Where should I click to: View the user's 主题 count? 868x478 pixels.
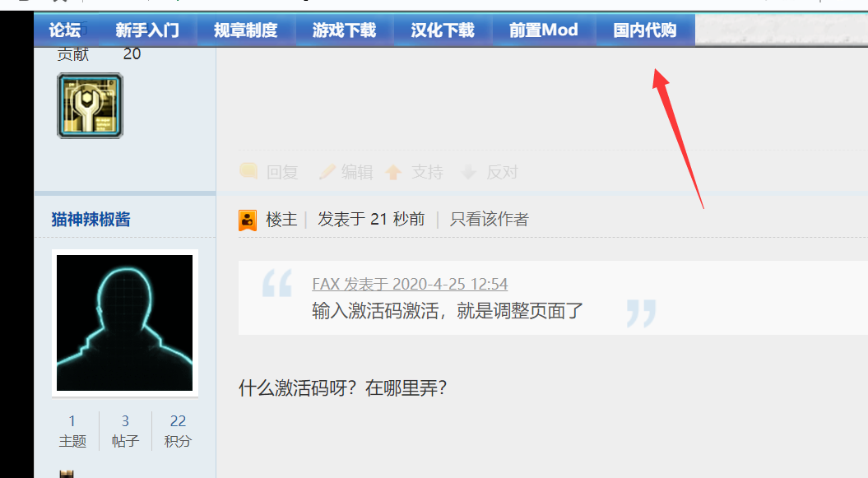[72, 430]
